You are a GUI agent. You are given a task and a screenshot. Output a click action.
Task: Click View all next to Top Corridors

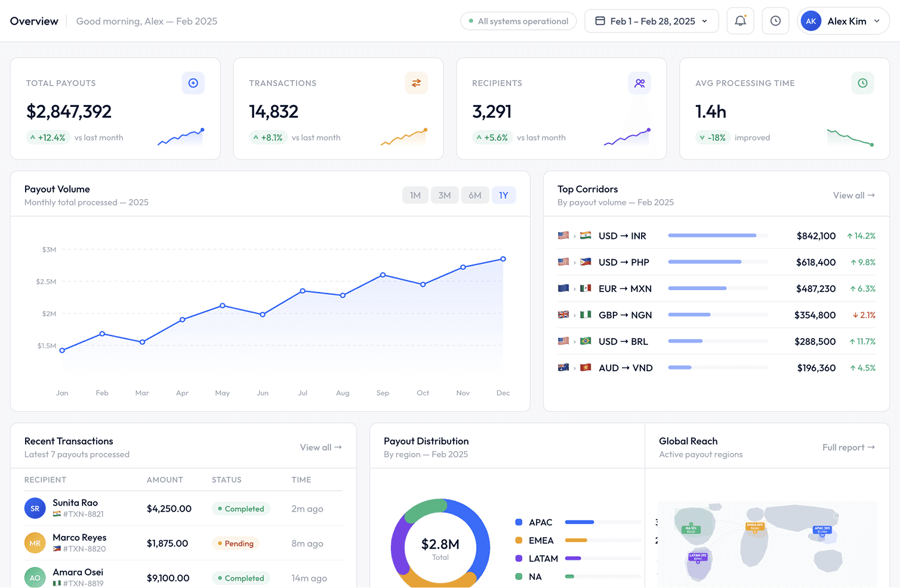pyautogui.click(x=853, y=195)
